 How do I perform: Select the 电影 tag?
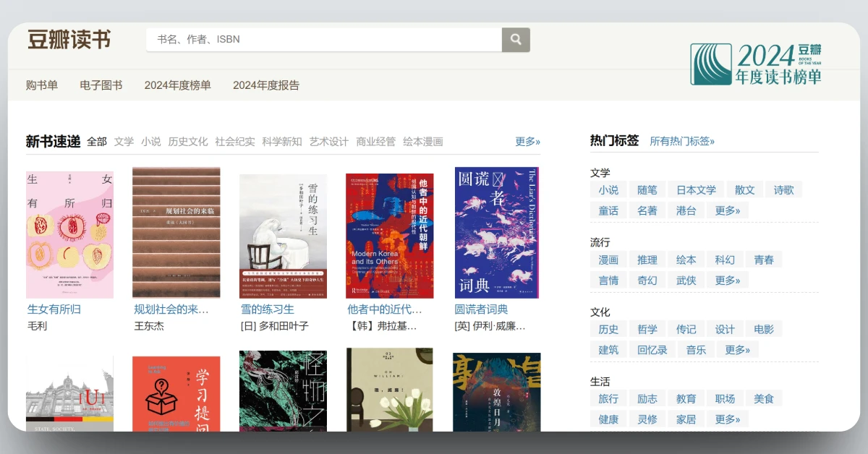point(764,329)
